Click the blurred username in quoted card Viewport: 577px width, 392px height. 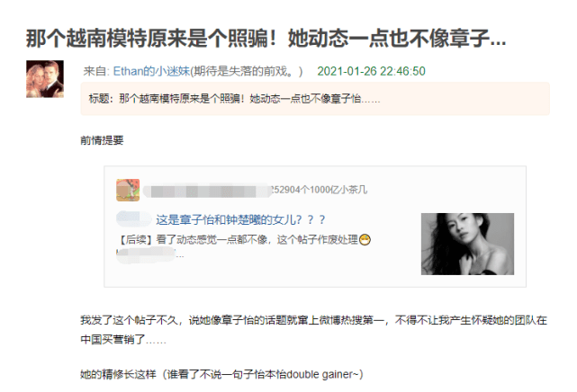tap(207, 191)
